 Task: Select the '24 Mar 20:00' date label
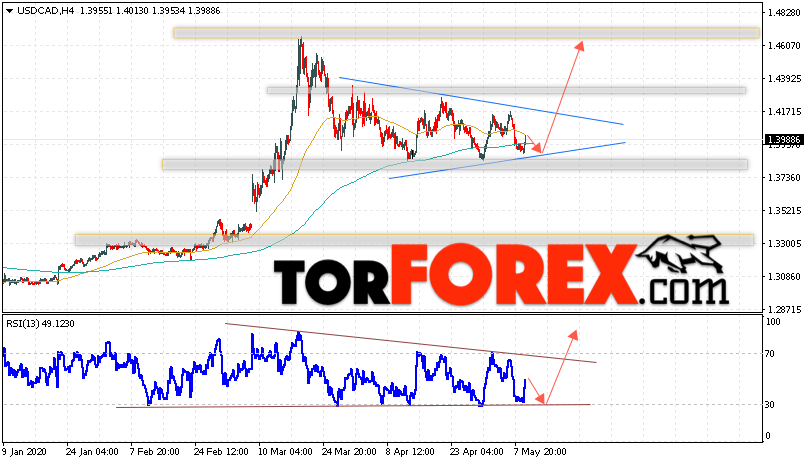(349, 452)
